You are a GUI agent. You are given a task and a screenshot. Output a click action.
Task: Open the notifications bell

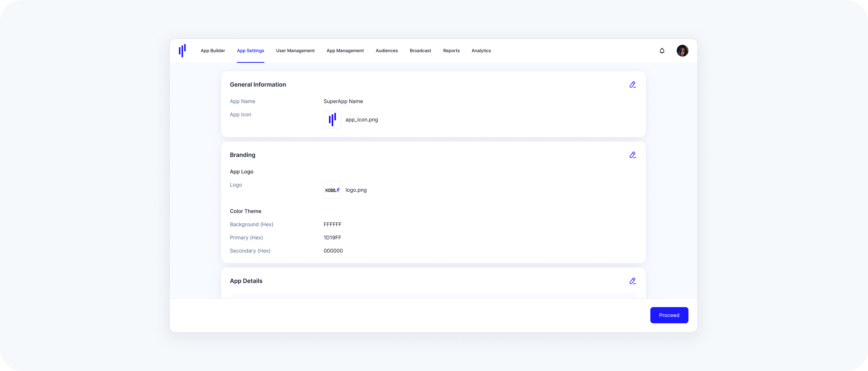(x=662, y=50)
